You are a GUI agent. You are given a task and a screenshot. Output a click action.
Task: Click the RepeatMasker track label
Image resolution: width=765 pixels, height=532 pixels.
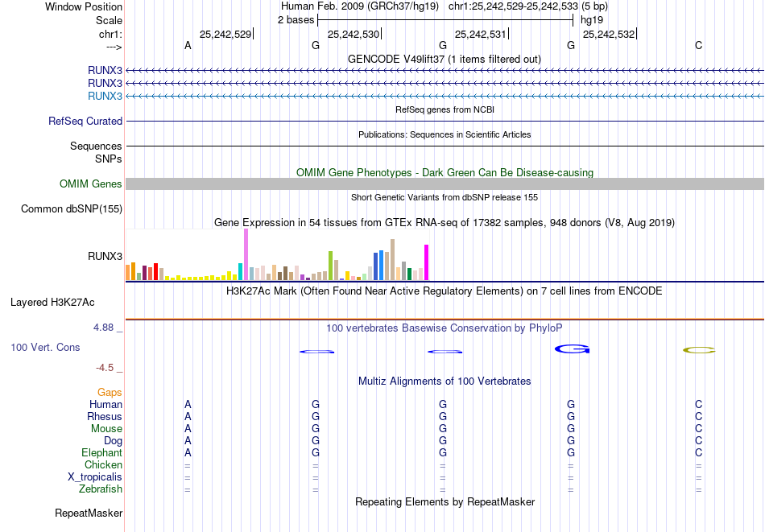point(89,513)
